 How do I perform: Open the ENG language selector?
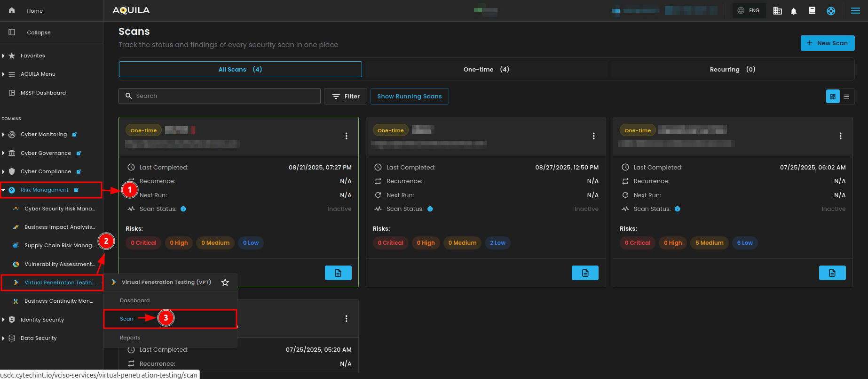tap(749, 10)
